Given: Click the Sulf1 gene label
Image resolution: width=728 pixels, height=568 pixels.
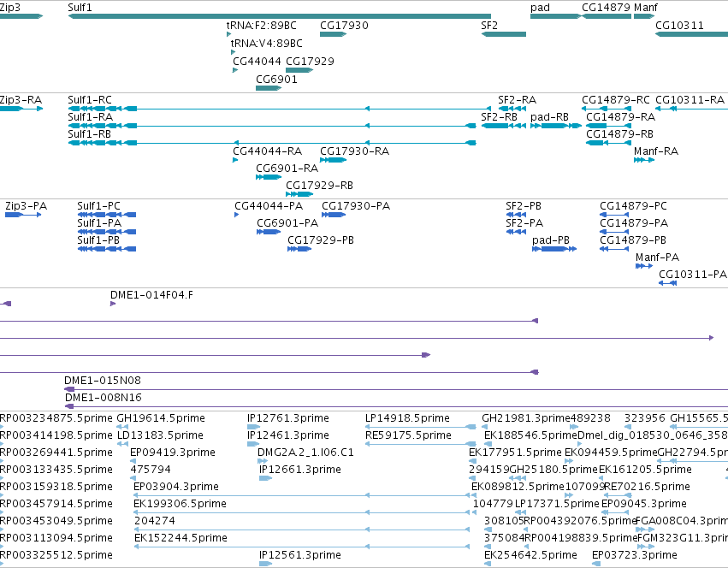Looking at the screenshot, I should coord(80,8).
